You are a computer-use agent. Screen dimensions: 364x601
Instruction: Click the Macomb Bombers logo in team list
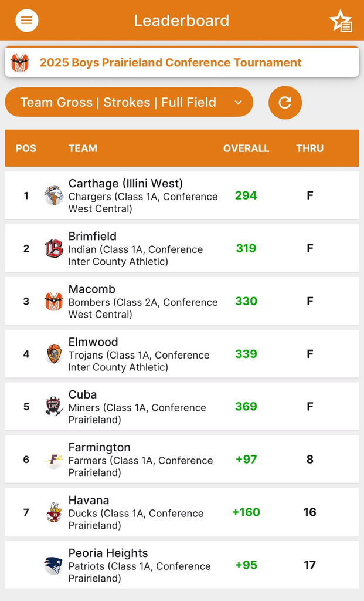[x=53, y=301]
